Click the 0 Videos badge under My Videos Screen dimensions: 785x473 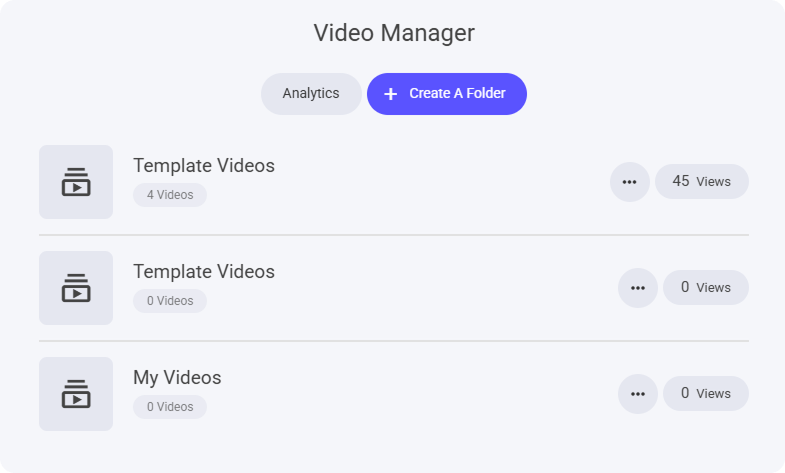tap(170, 407)
